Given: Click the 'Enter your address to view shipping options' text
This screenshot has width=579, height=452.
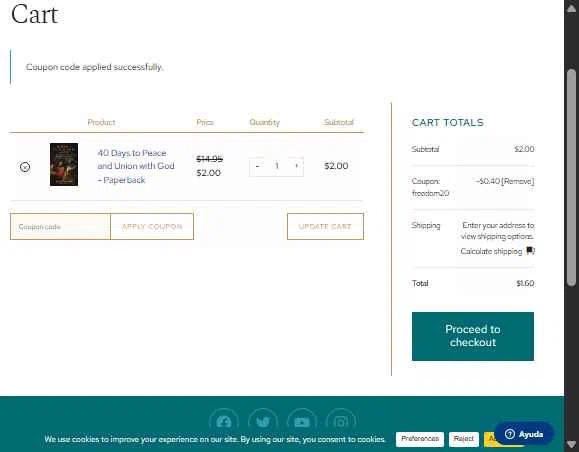Looking at the screenshot, I should (497, 231).
